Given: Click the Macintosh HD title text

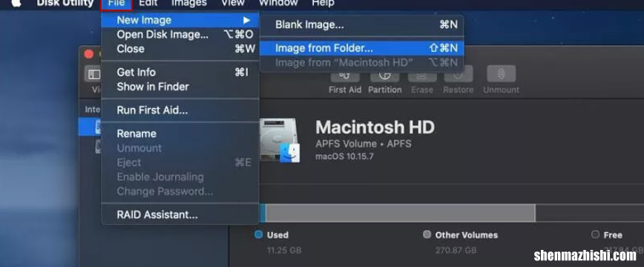Looking at the screenshot, I should 375,128.
